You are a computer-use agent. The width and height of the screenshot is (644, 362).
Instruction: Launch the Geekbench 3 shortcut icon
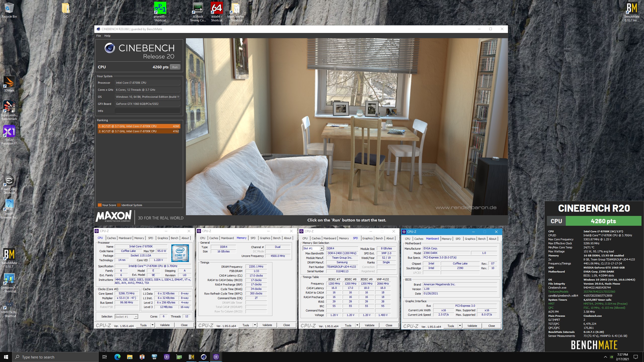pyautogui.click(x=9, y=283)
